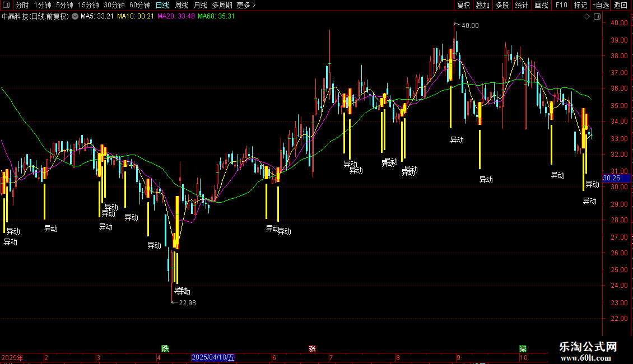Click the MA60: 35.31 indicator label
The width and height of the screenshot is (633, 364).
(216, 17)
